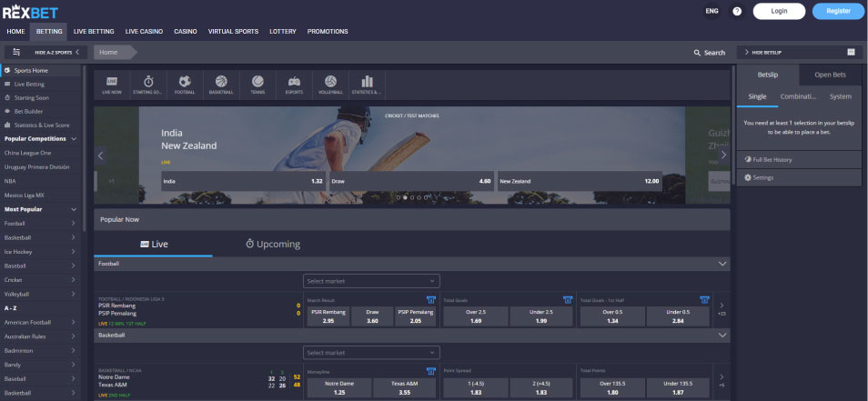This screenshot has width=868, height=401.
Task: Click the left sidebar scrollbar
Action: pos(84,148)
